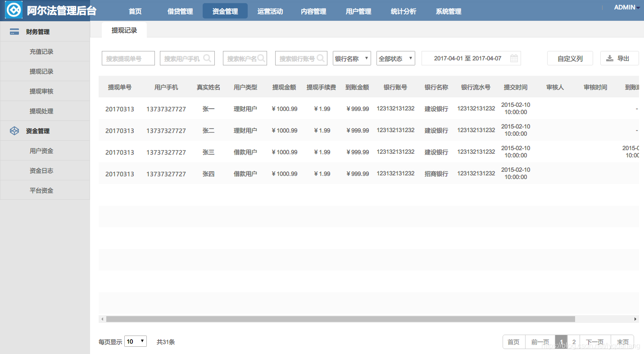Click the 阿尔法管理后台 logo icon

(x=14, y=10)
